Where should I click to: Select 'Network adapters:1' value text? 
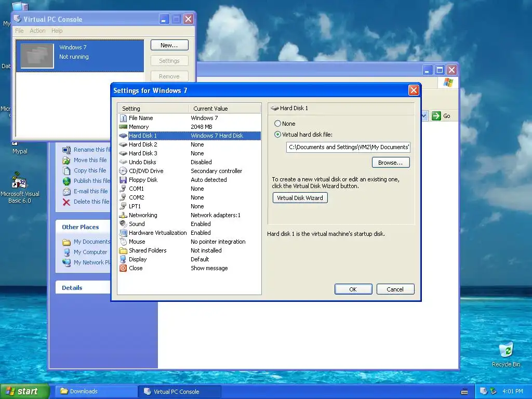pyautogui.click(x=216, y=215)
